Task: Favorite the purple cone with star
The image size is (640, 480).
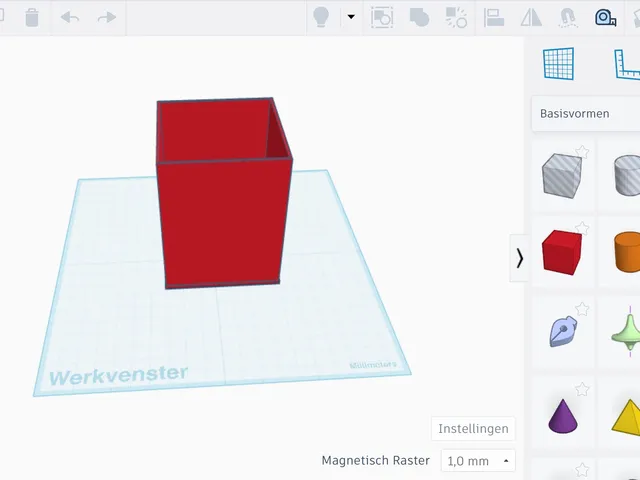Action: tap(582, 389)
